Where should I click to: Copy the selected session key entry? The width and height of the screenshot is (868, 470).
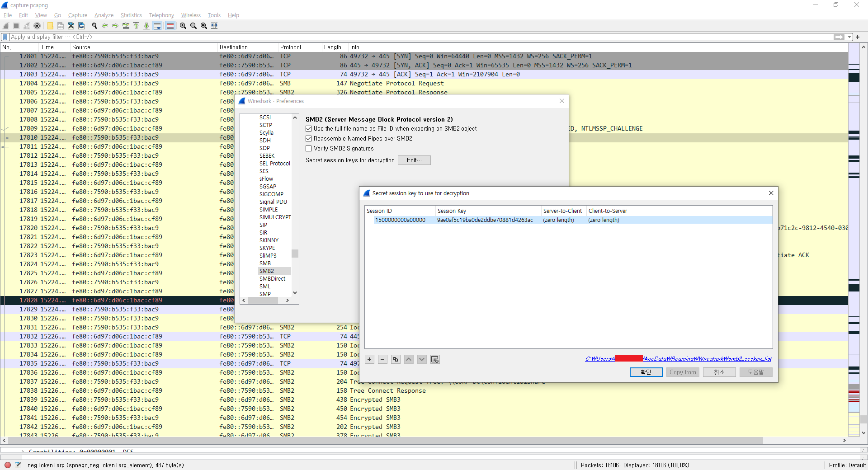(x=396, y=359)
